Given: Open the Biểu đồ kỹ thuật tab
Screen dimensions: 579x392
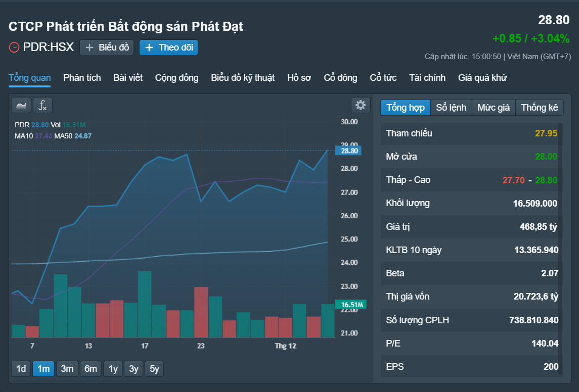Looking at the screenshot, I should pos(243,78).
